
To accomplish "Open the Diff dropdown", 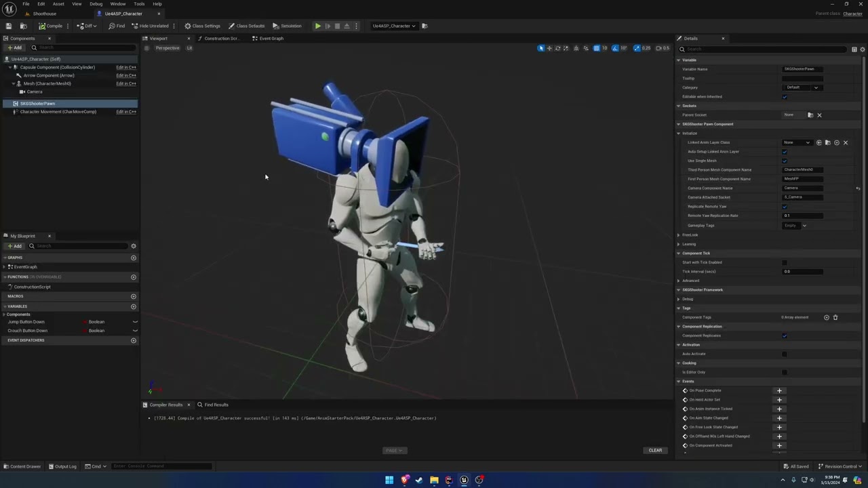I will 85,26.
